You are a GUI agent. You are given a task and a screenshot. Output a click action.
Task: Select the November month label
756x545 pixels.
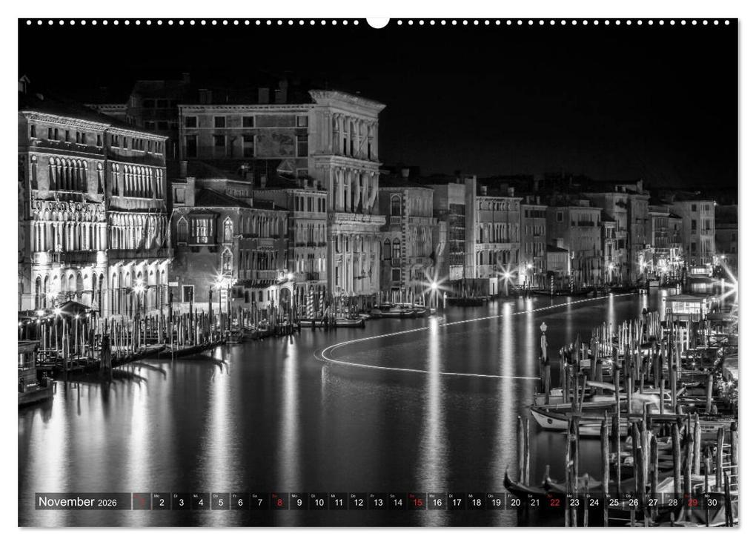69,501
